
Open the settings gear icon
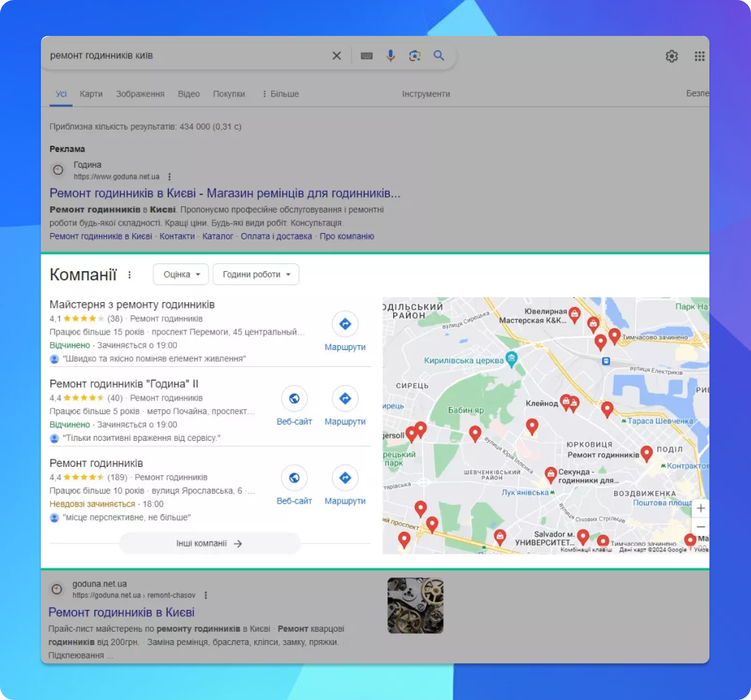coord(671,56)
